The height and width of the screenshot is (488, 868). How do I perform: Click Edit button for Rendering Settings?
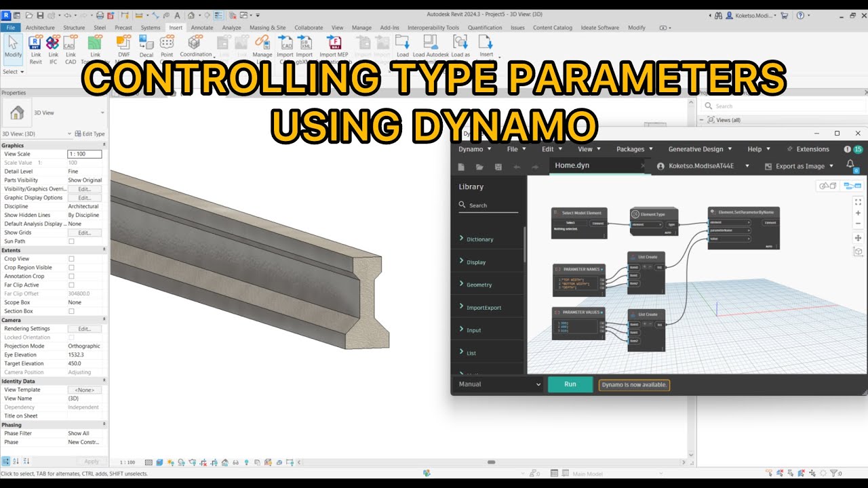(x=84, y=329)
